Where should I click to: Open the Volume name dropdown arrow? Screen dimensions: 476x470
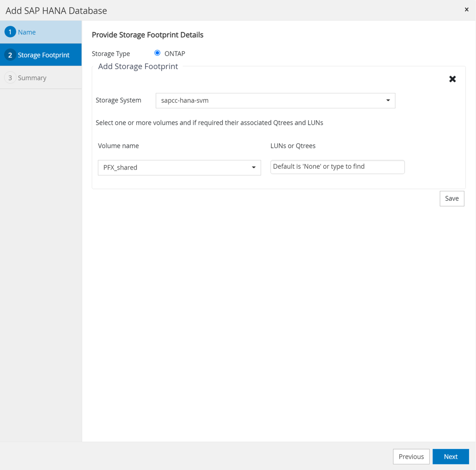click(x=254, y=168)
